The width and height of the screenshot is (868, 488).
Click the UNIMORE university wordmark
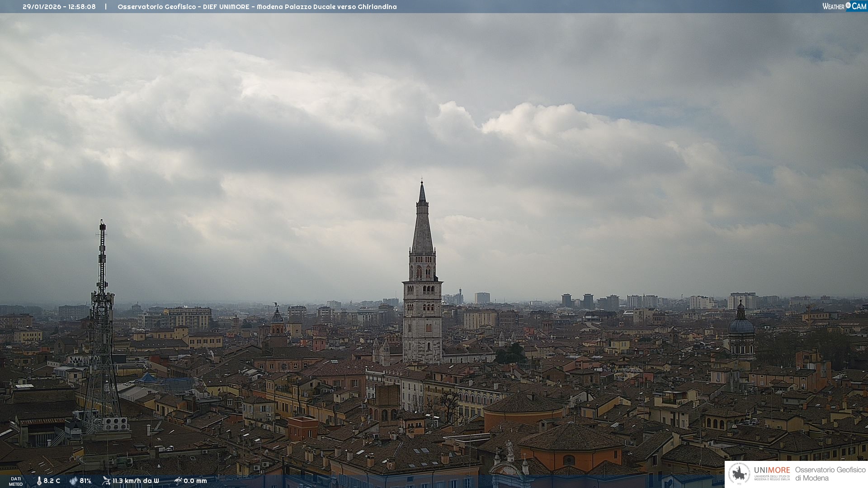(x=772, y=470)
